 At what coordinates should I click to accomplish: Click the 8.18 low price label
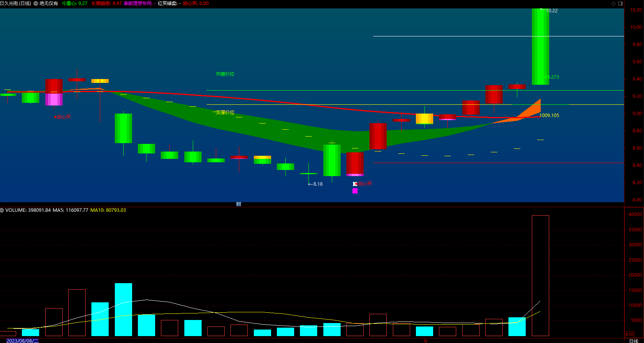point(318,184)
